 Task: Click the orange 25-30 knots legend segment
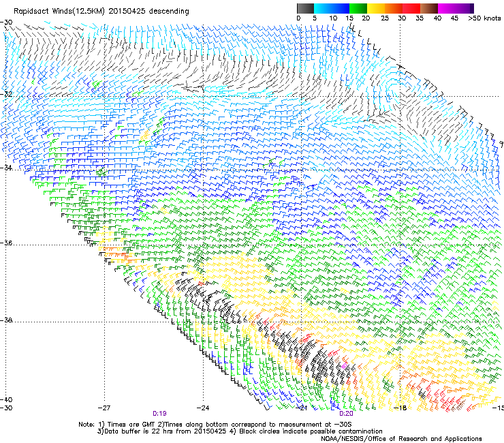394,8
